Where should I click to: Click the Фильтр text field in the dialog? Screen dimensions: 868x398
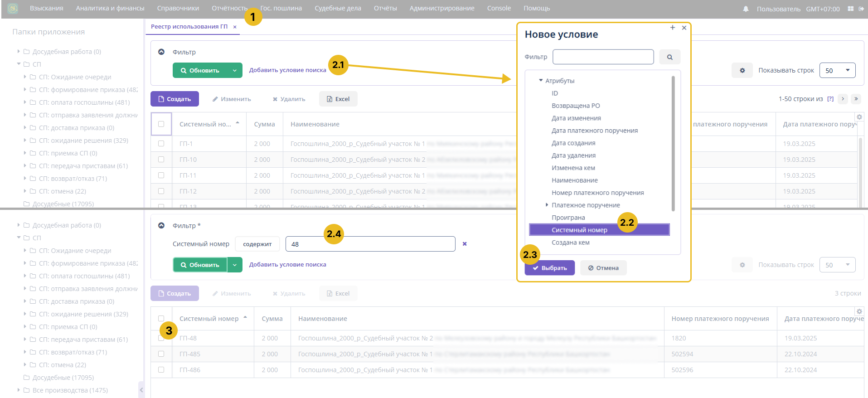pos(603,57)
